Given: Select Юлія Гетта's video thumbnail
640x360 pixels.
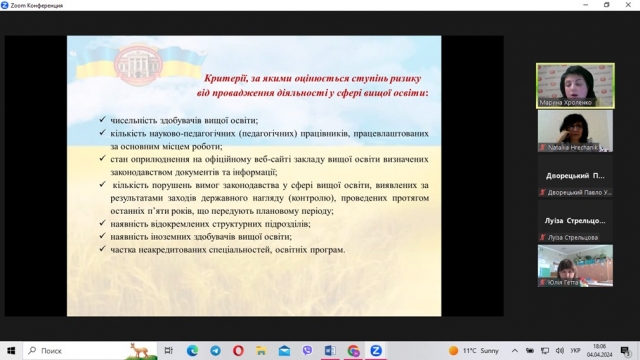Looking at the screenshot, I should click(x=575, y=266).
